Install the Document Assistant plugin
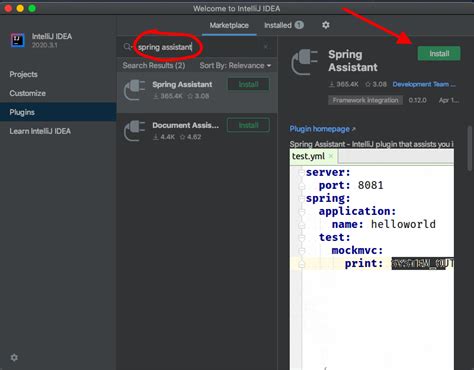Screen dimensions: 474x370 coord(248,125)
